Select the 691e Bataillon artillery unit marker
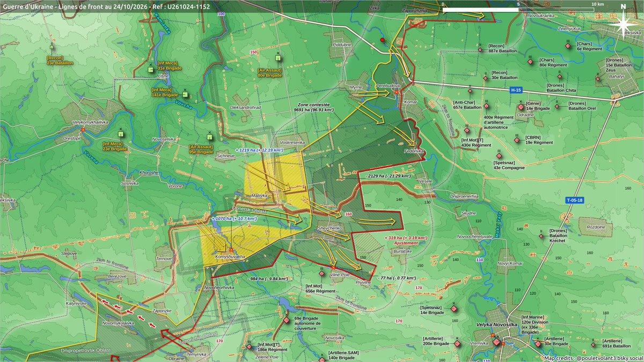Image resolution: width=644 pixels, height=362 pixels. pos(593,345)
